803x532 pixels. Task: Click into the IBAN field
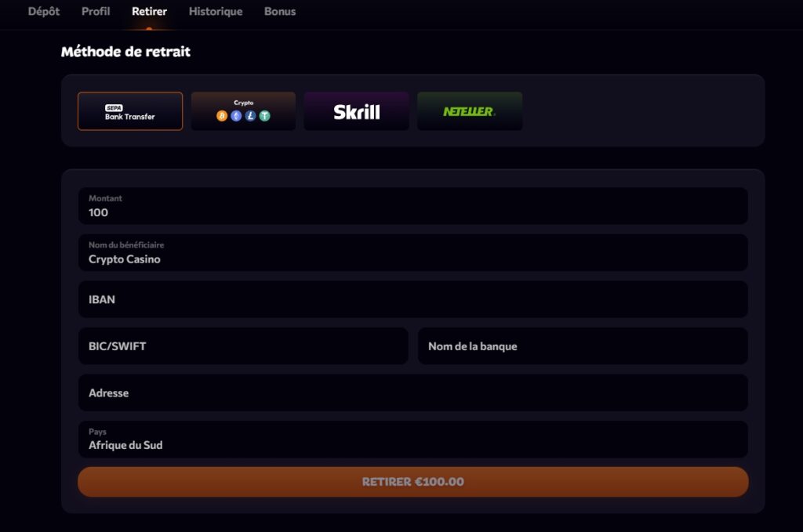point(412,299)
